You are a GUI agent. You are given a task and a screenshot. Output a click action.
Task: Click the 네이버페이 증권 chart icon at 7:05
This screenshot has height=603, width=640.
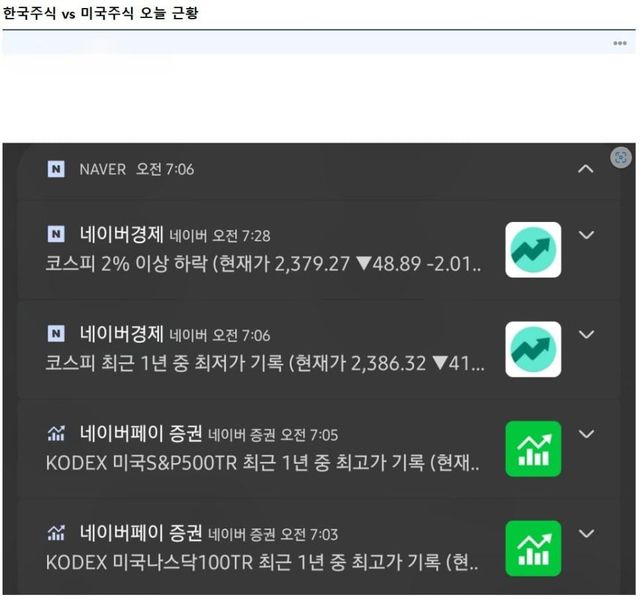click(56, 434)
